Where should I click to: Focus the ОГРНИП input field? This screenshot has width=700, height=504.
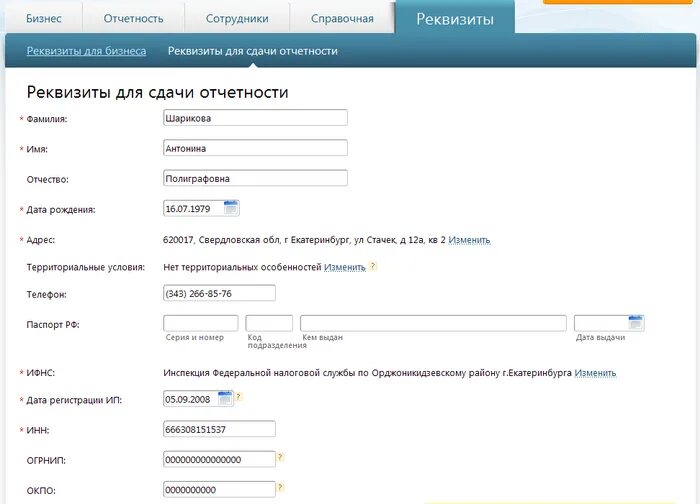click(219, 459)
